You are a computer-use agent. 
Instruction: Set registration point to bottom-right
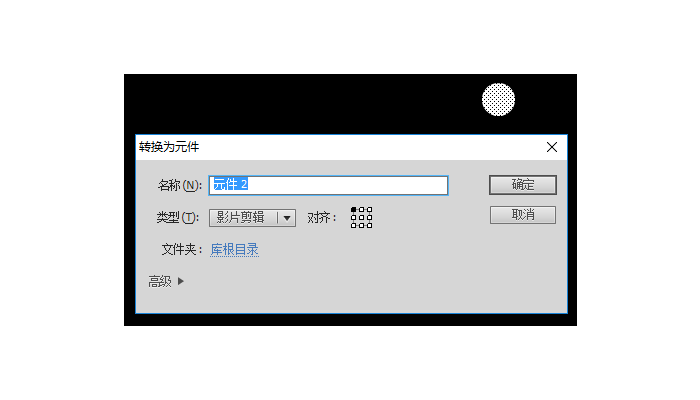coord(369,225)
